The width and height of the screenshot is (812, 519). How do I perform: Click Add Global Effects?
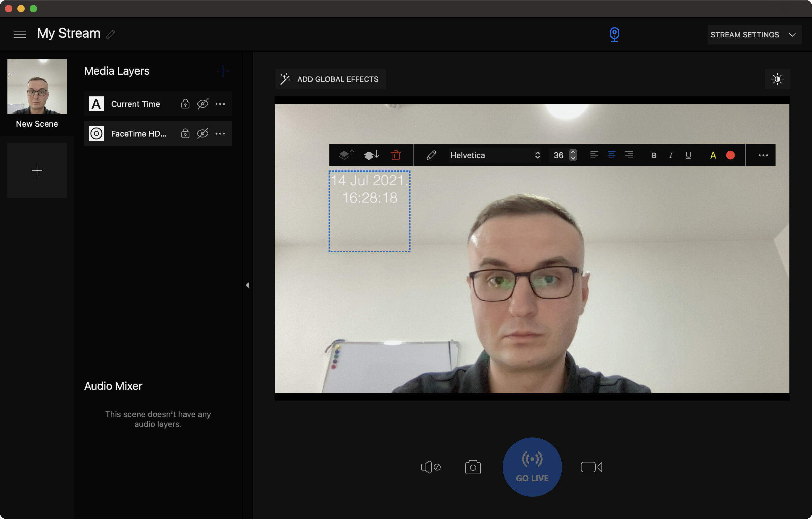coord(331,79)
